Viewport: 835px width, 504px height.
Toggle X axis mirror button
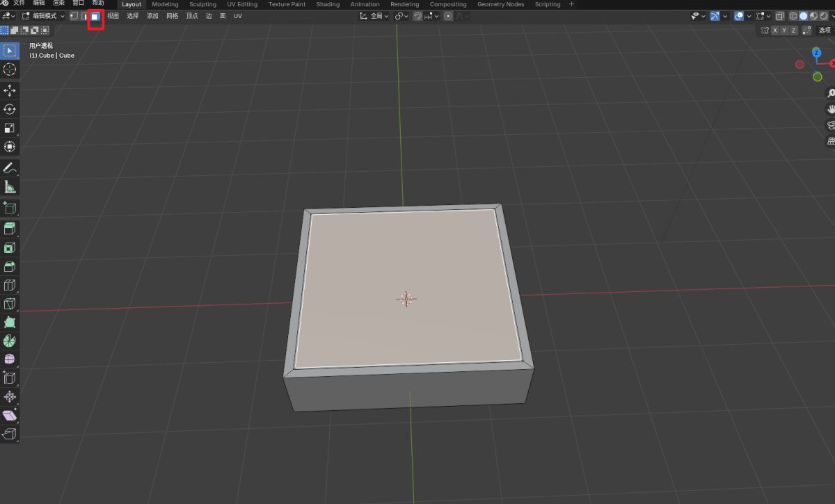[x=774, y=31]
